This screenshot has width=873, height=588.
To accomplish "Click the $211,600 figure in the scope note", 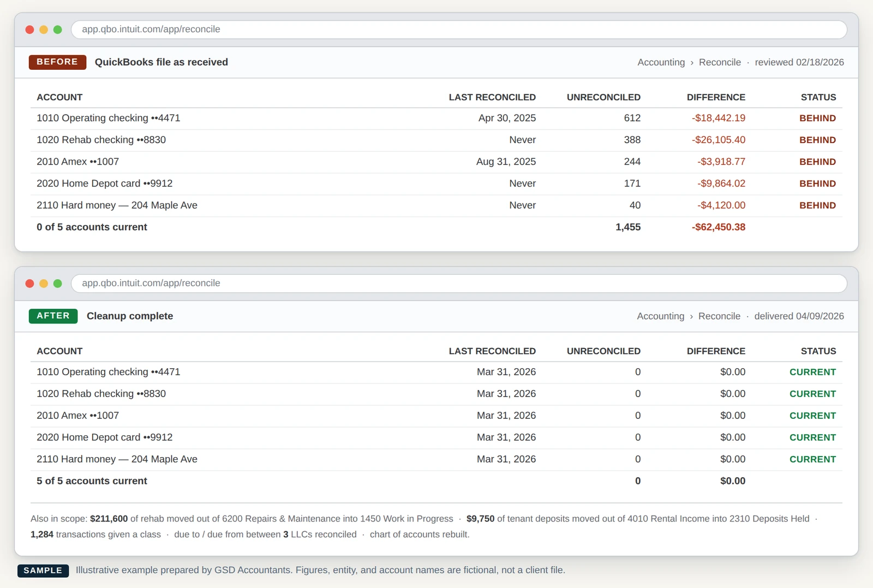I will point(109,519).
